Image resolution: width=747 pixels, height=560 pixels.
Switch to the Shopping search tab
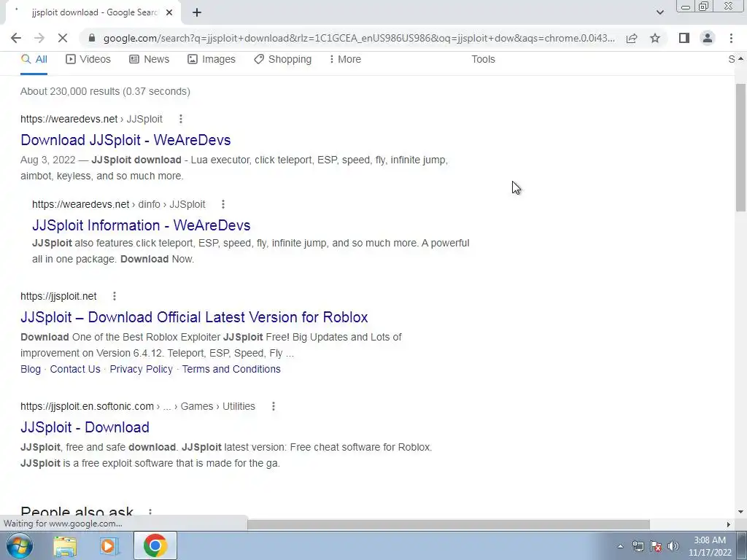point(282,59)
